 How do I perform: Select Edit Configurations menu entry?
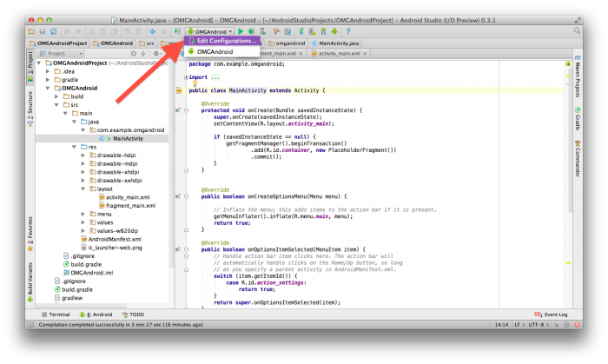coord(222,41)
